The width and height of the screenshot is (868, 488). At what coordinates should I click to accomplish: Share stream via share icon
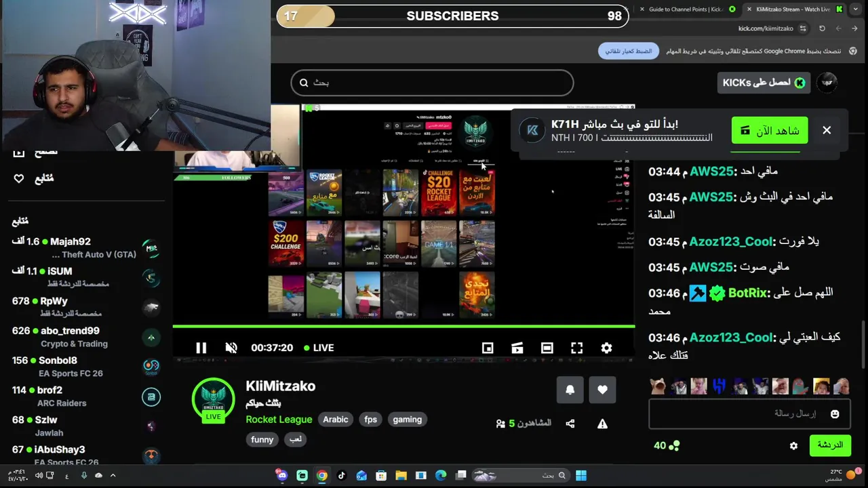pos(570,424)
